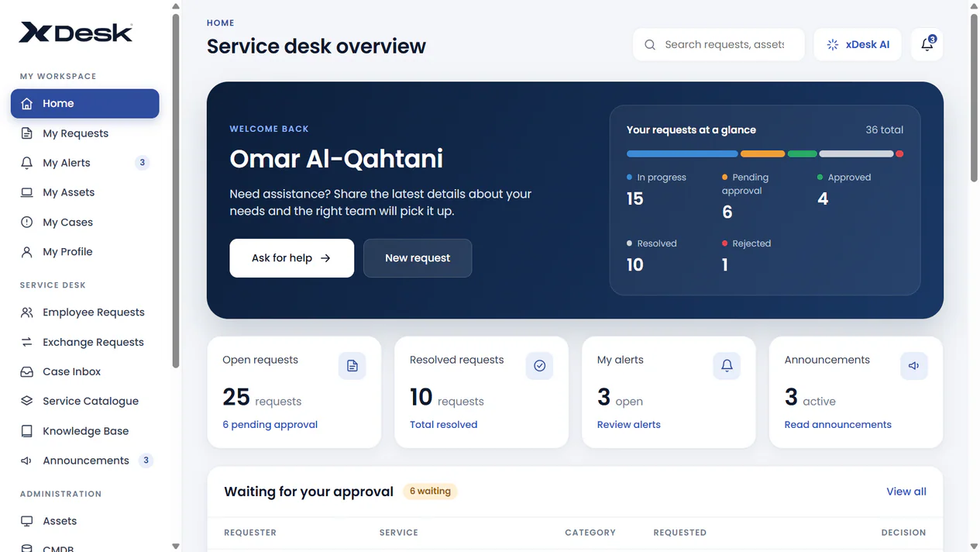
Task: Click the Ask for help button
Action: click(292, 258)
